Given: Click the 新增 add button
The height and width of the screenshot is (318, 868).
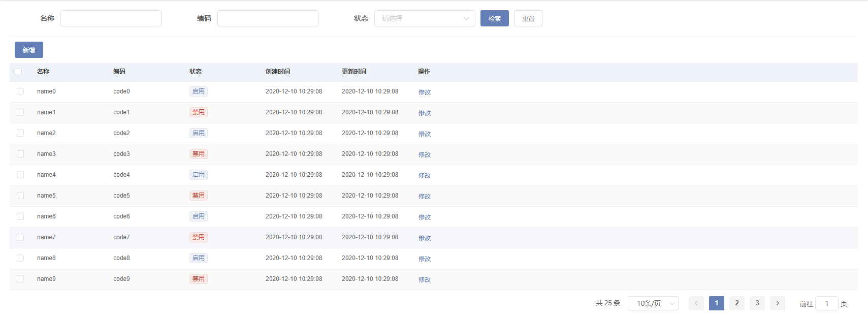Looking at the screenshot, I should click(x=29, y=50).
